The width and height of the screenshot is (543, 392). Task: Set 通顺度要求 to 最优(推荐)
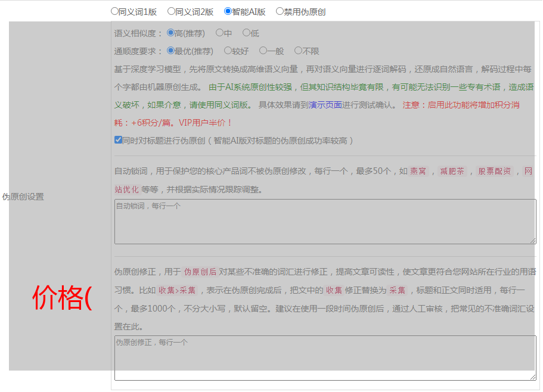pyautogui.click(x=170, y=51)
